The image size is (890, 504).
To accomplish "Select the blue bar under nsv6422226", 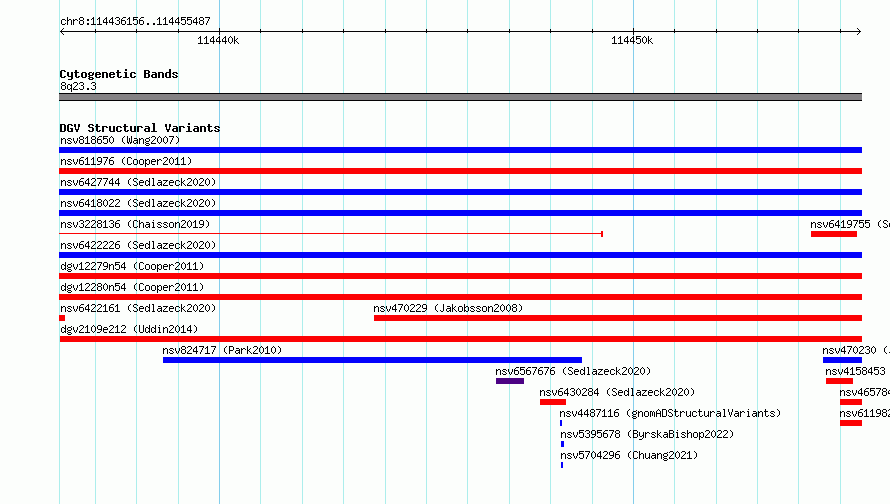I will (460, 255).
